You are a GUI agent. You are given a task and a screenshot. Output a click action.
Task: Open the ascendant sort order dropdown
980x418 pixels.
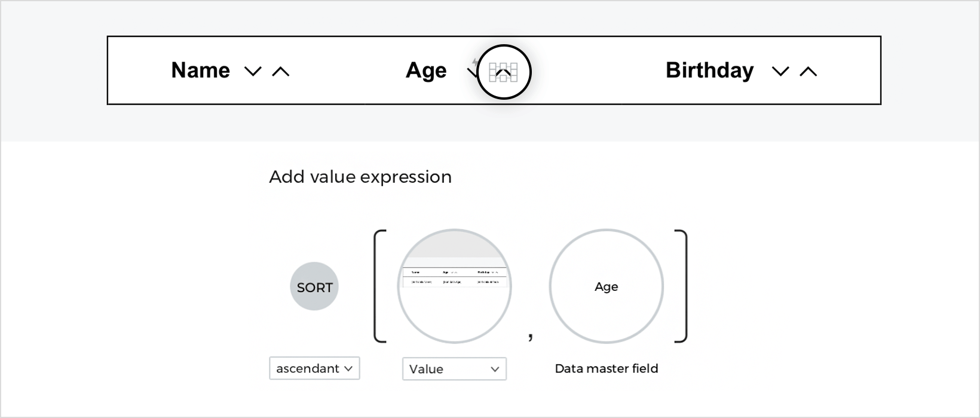314,368
